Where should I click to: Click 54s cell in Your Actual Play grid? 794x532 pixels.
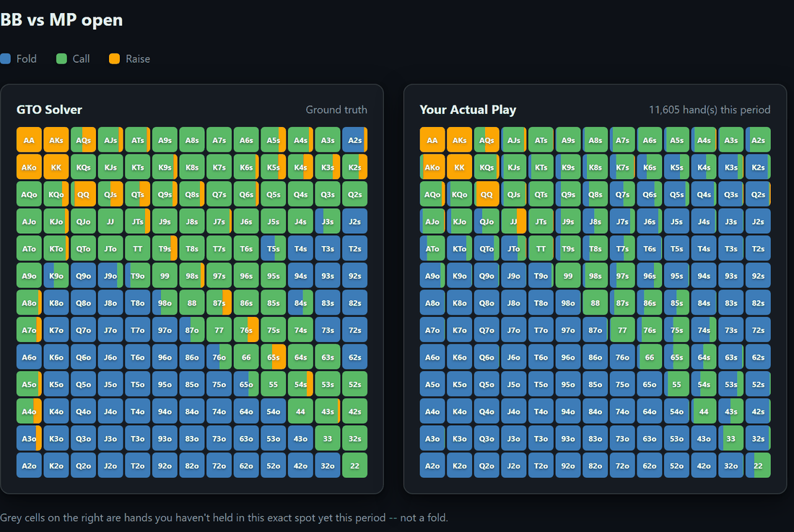click(x=704, y=384)
